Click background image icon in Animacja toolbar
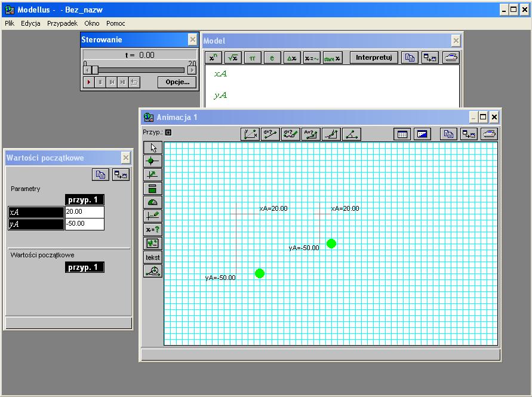This screenshot has width=532, height=397. click(422, 134)
